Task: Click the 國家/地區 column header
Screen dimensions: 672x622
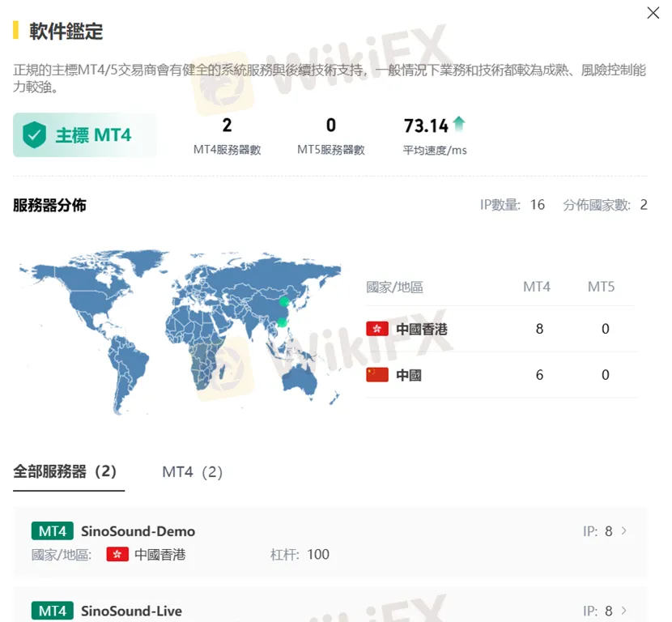Action: coord(395,287)
